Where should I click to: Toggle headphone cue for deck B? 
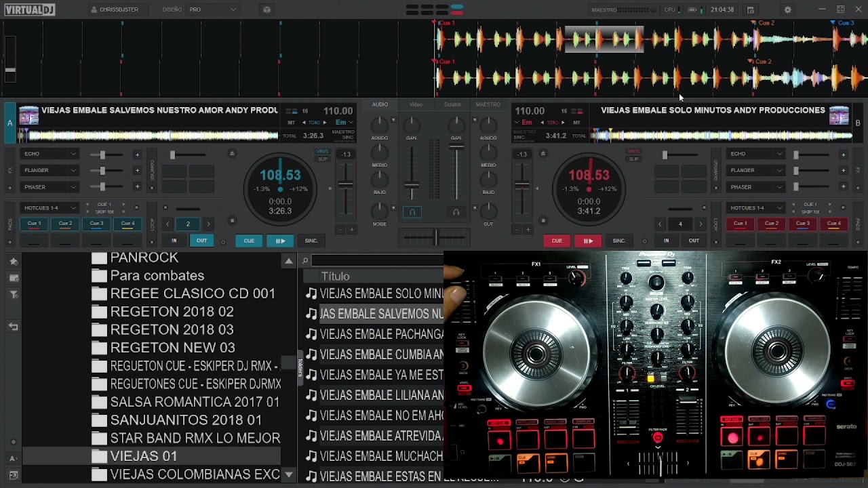click(456, 212)
